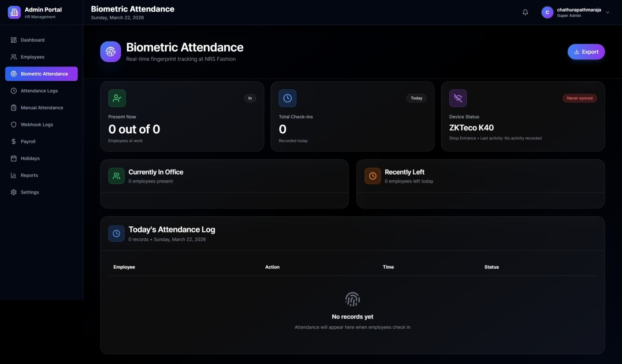Open Employees section via people icon
Viewport: 622px width, 364px height.
(14, 57)
